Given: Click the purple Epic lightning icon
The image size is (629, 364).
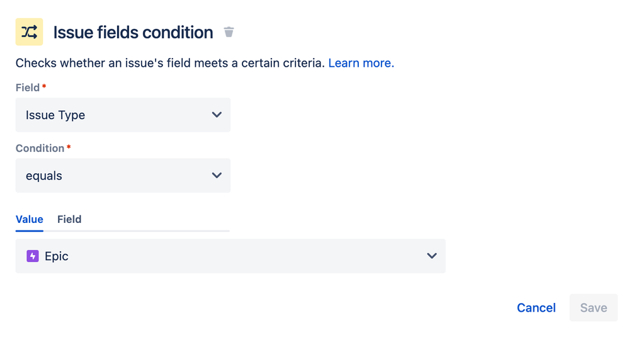Looking at the screenshot, I should (33, 256).
